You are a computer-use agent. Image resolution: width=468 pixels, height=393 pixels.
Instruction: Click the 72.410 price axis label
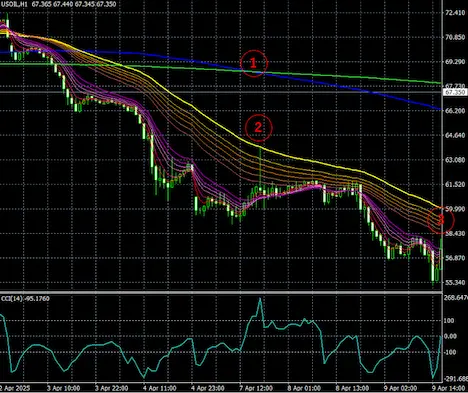click(x=455, y=13)
